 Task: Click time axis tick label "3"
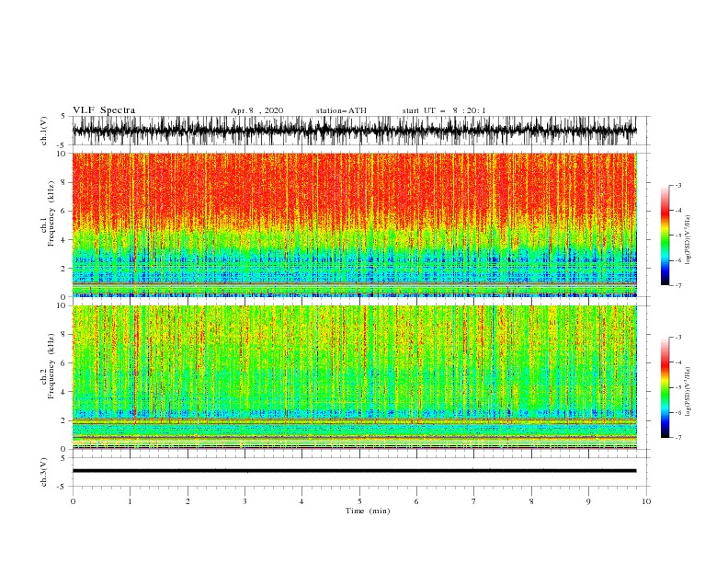(x=245, y=501)
